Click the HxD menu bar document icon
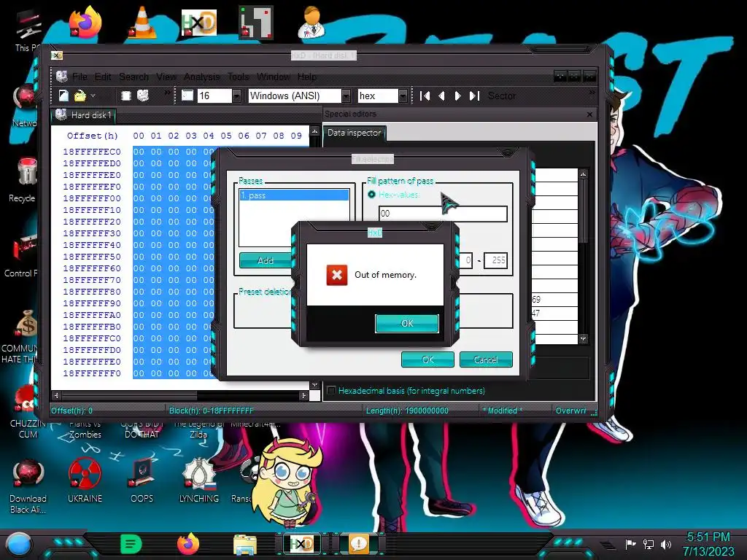 [x=61, y=77]
